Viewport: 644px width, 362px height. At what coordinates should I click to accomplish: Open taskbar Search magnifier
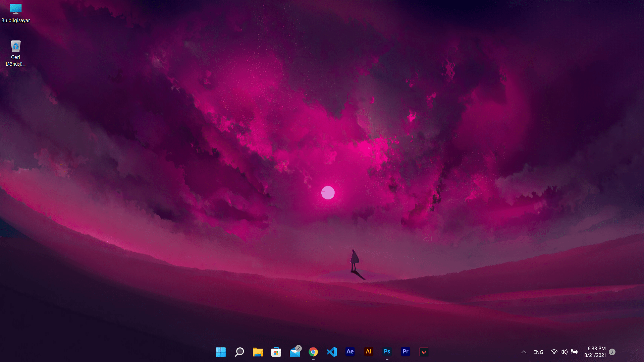[239, 352]
